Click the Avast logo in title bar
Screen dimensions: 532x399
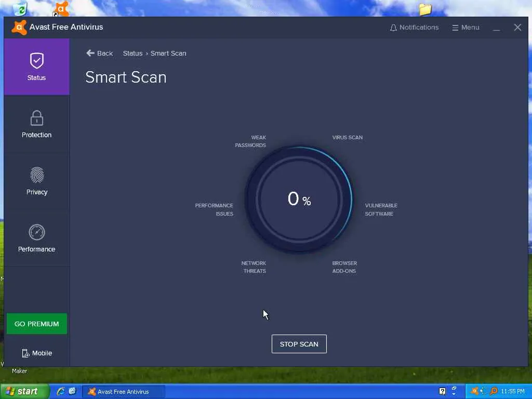tap(19, 27)
